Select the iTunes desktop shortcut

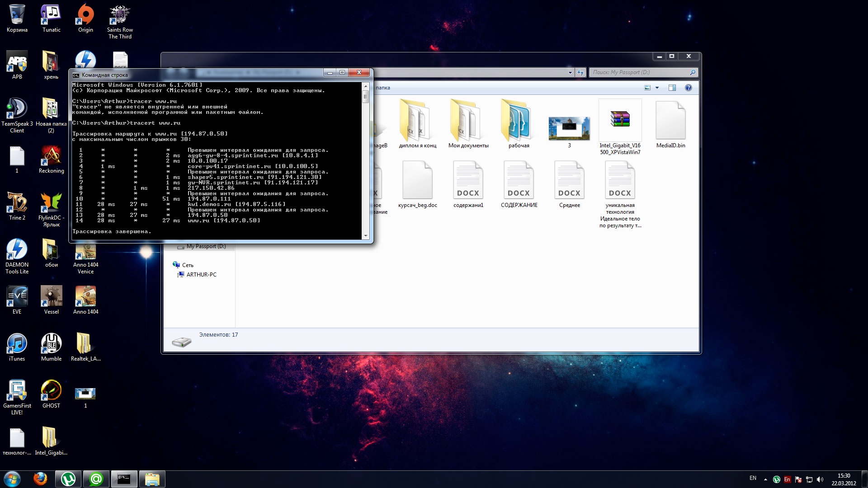pyautogui.click(x=17, y=347)
